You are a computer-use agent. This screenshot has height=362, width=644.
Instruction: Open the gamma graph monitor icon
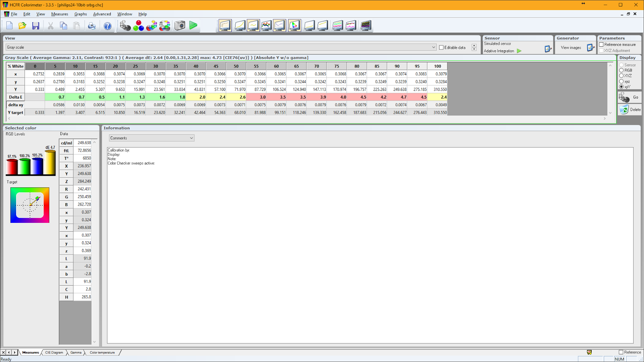pos(253,26)
